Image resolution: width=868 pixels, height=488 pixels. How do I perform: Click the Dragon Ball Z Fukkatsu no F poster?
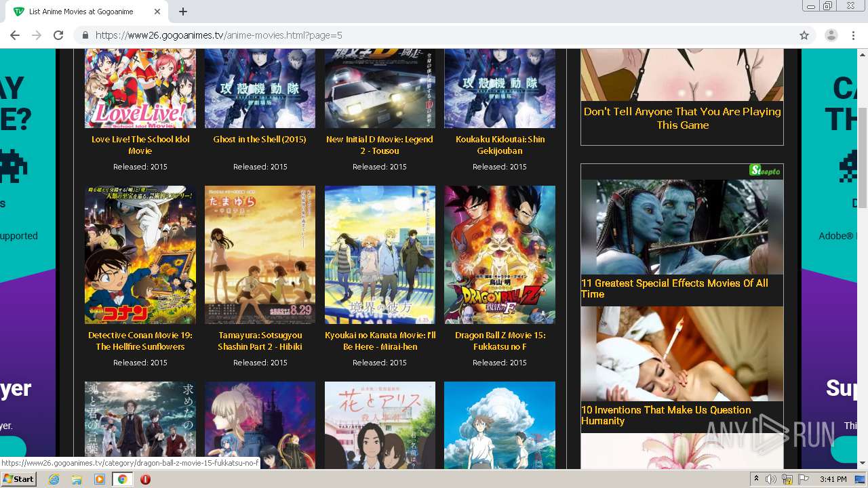point(500,255)
